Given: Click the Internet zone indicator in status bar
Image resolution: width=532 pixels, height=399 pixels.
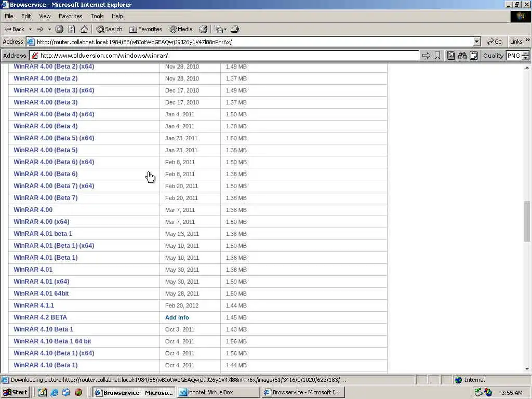Looking at the screenshot, I should (x=470, y=380).
